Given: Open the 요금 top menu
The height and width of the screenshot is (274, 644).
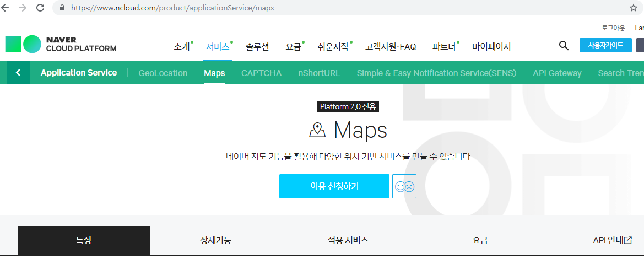Looking at the screenshot, I should click(x=293, y=46).
